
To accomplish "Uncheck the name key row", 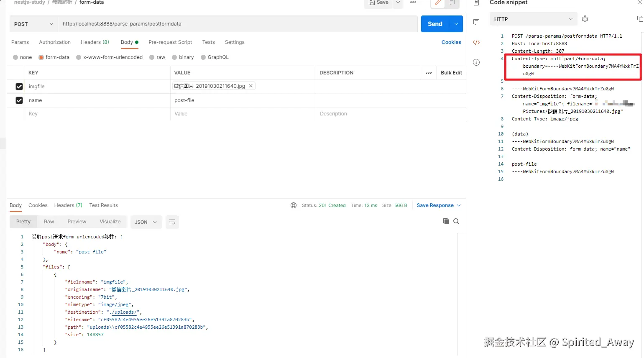I will 19,100.
